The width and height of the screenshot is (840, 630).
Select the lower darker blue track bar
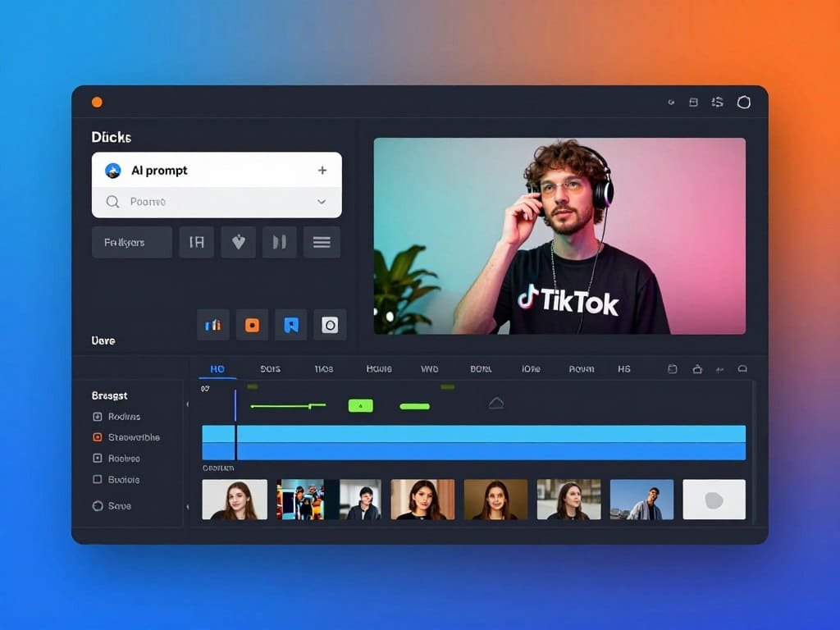pyautogui.click(x=473, y=452)
